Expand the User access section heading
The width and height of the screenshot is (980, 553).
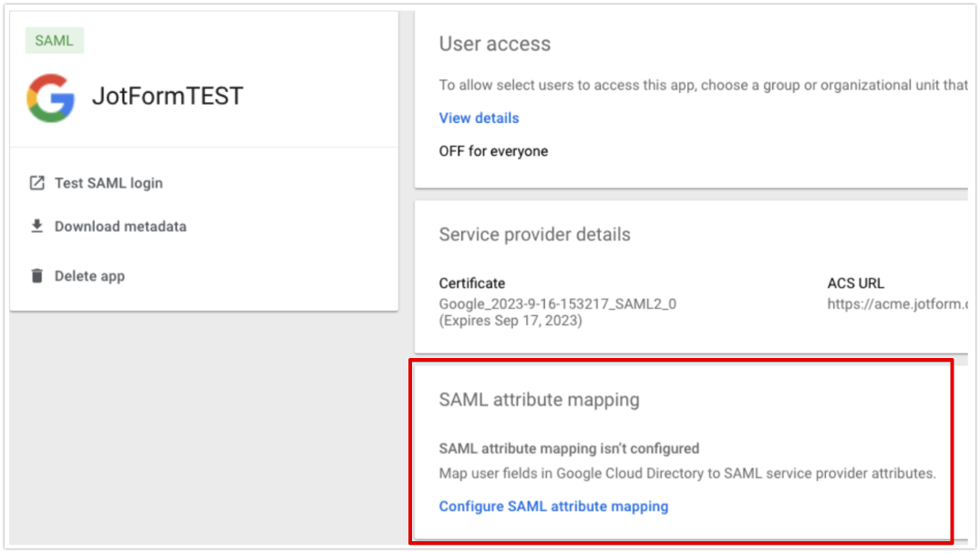pos(495,44)
